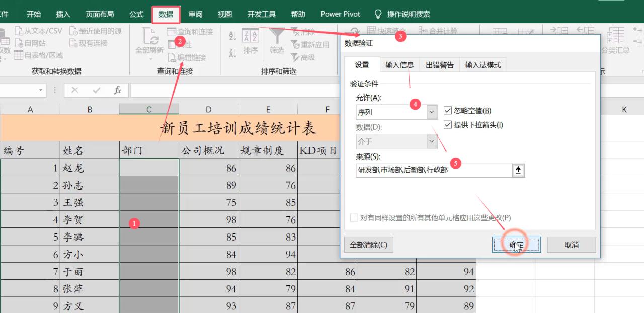Open the View (视图) tab
Screen dimensions: 644x313
click(x=225, y=14)
